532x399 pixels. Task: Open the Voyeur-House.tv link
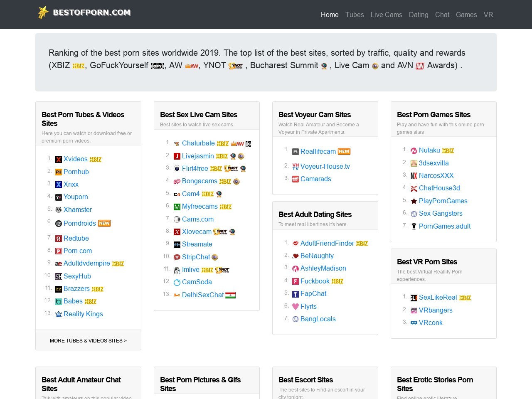pos(325,166)
